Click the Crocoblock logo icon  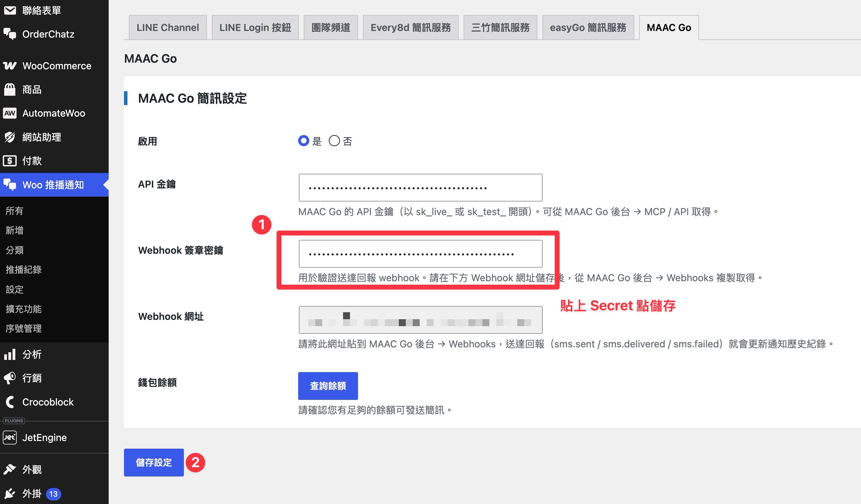click(10, 402)
